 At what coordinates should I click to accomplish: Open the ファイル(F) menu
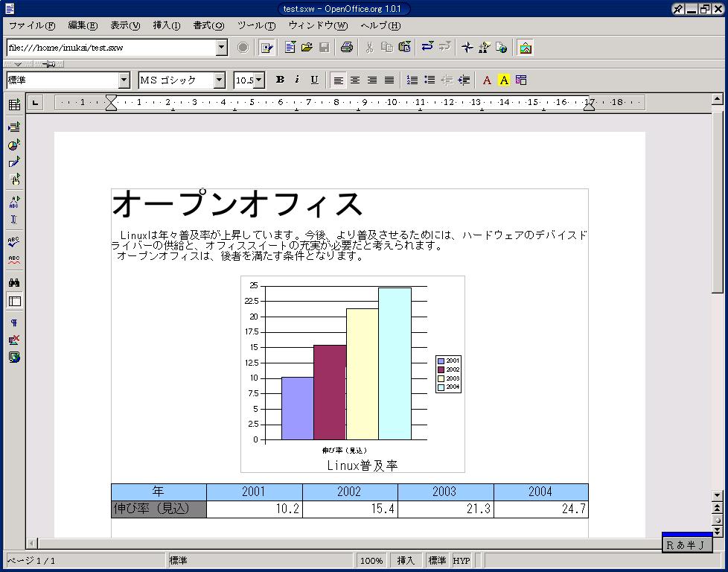[31, 25]
